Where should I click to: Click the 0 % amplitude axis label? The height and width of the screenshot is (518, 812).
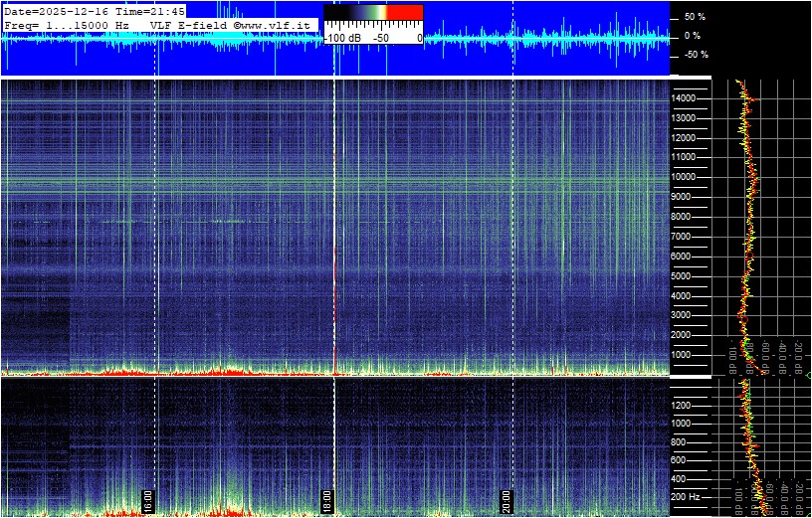coord(692,36)
